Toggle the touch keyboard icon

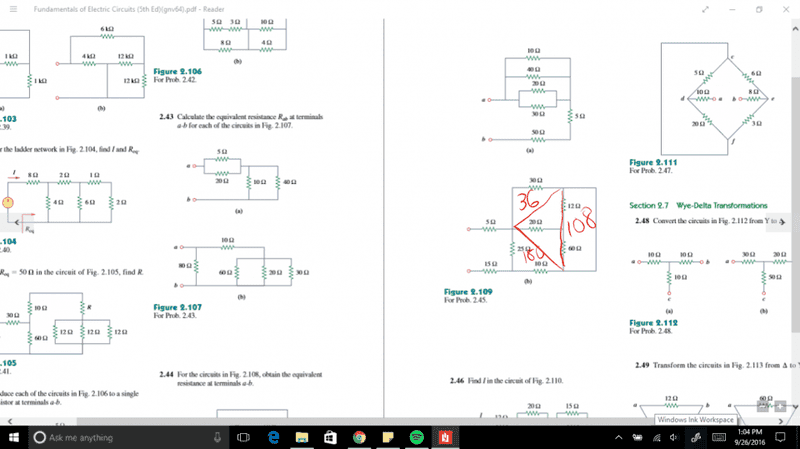[718, 437]
